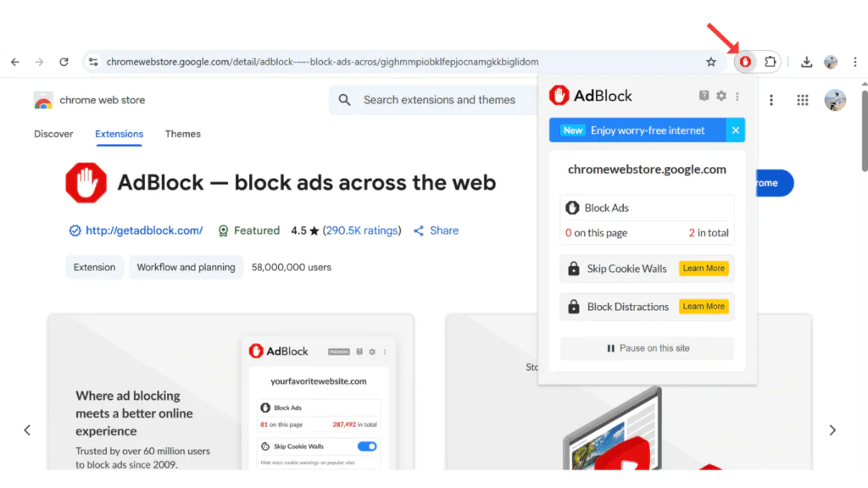Reload the current page
The image size is (868, 488).
[64, 62]
